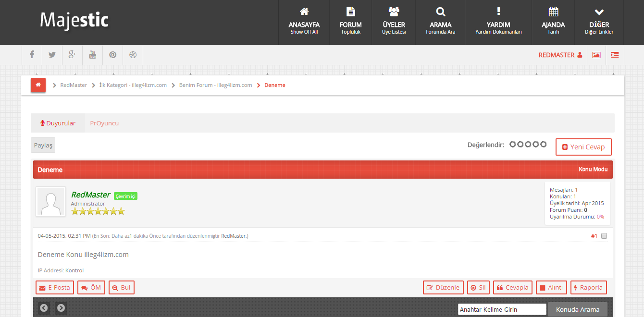Open the YouTube icon link
This screenshot has width=644, height=317.
(92, 55)
